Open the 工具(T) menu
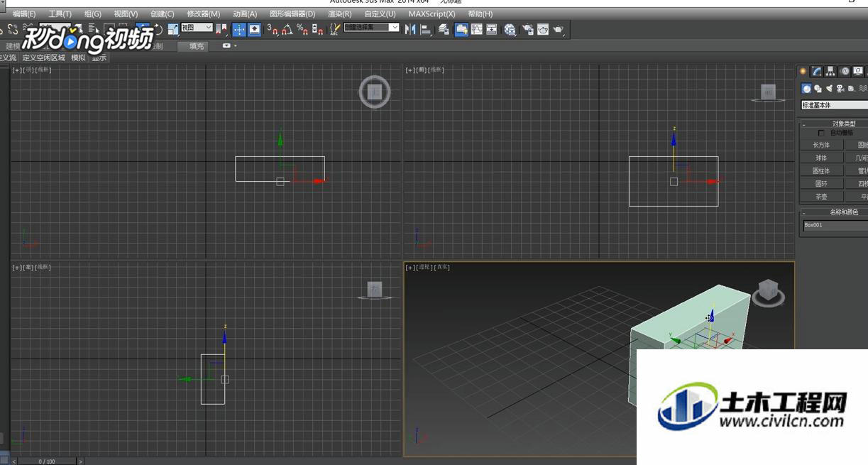 (x=60, y=13)
